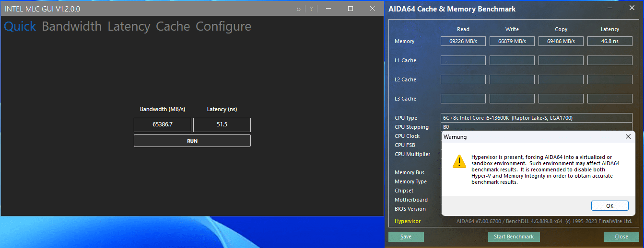Click the AIDA64 version copyright text
The width and height of the screenshot is (644, 248).
544,221
